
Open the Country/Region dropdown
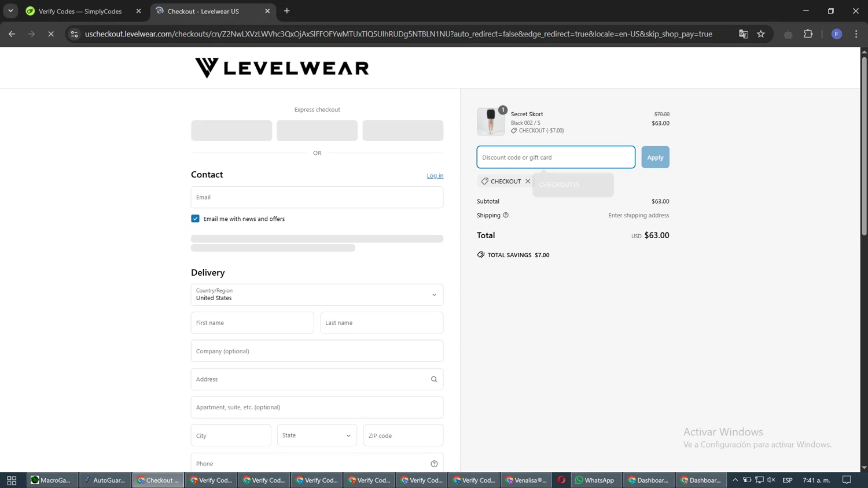317,295
